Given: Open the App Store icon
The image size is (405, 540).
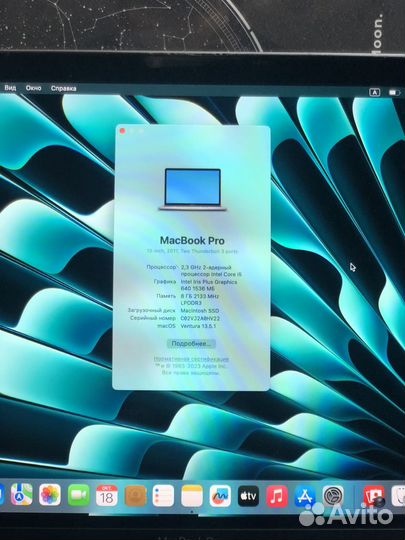Looking at the screenshot, I should click(305, 496).
